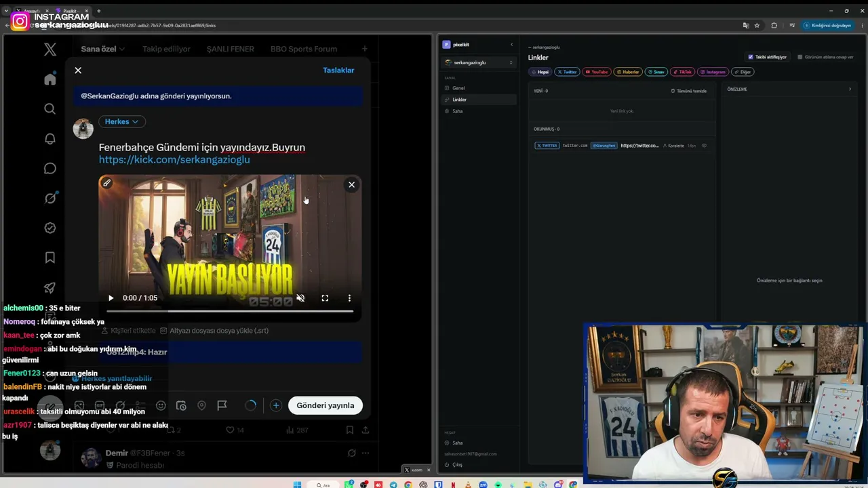Image resolution: width=868 pixels, height=488 pixels.
Task: Switch to the Takip ediliyor tab
Action: point(166,49)
